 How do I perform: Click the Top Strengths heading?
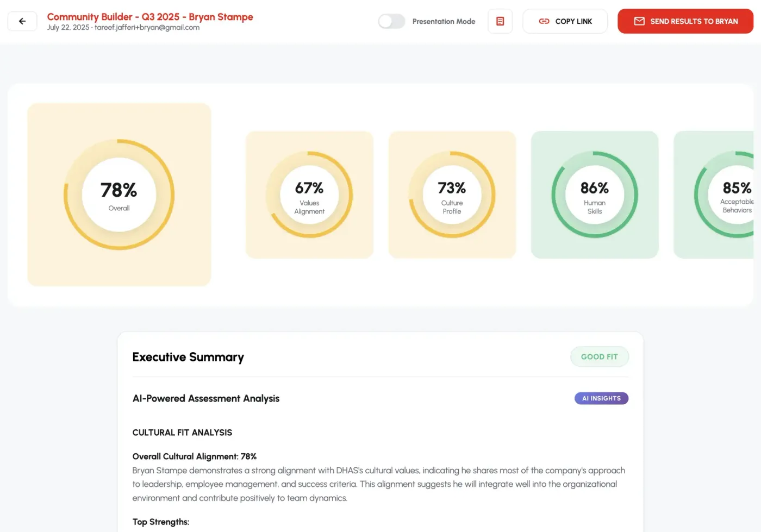point(161,522)
